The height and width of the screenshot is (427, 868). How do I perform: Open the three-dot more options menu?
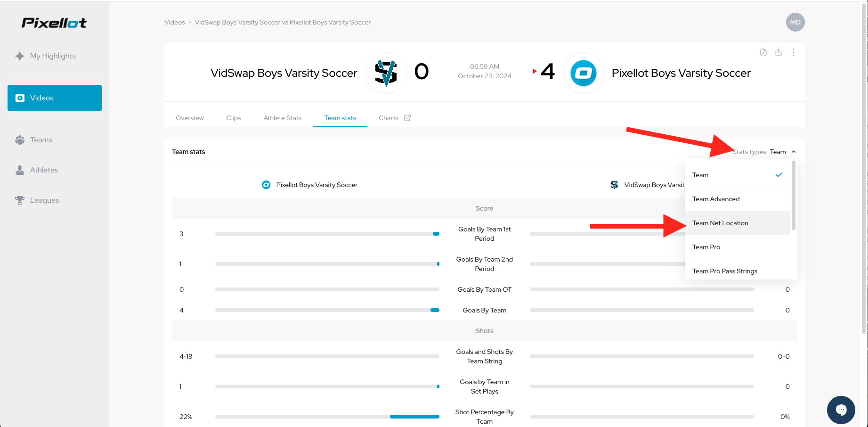(x=794, y=52)
